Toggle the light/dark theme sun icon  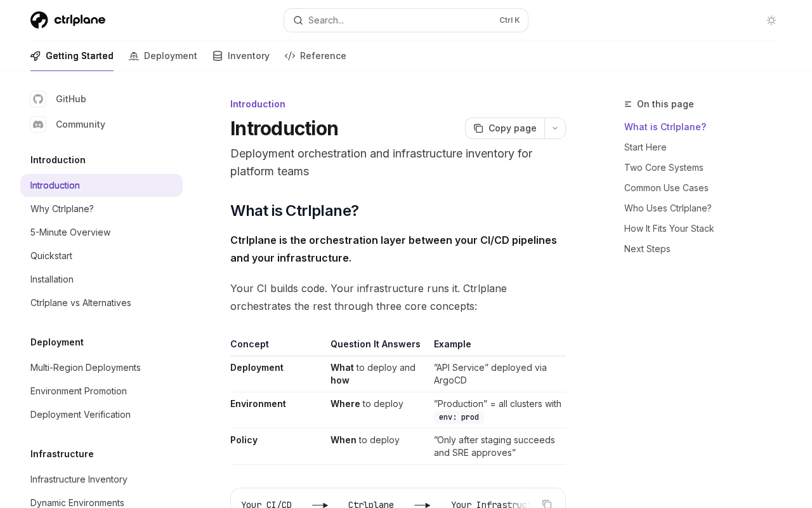[x=771, y=20]
